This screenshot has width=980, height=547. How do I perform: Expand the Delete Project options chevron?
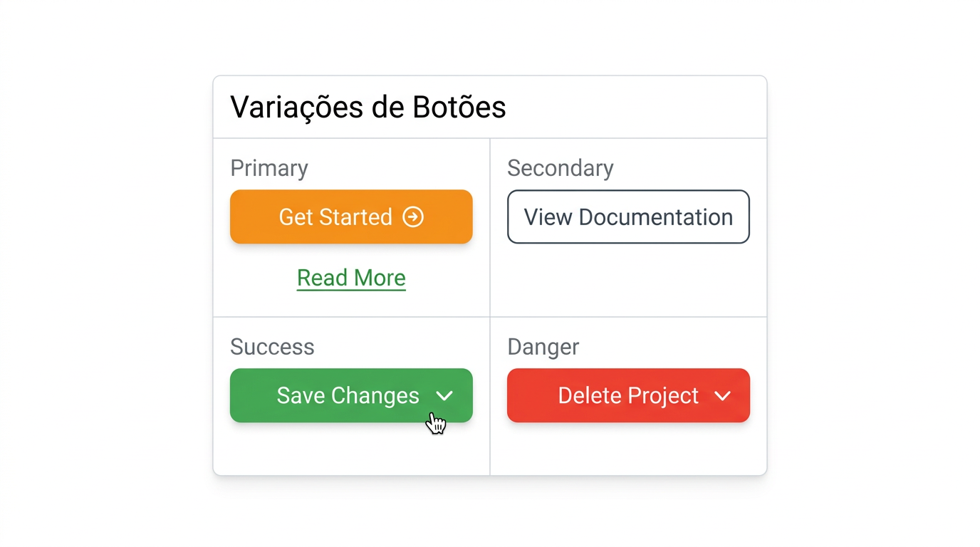(723, 396)
